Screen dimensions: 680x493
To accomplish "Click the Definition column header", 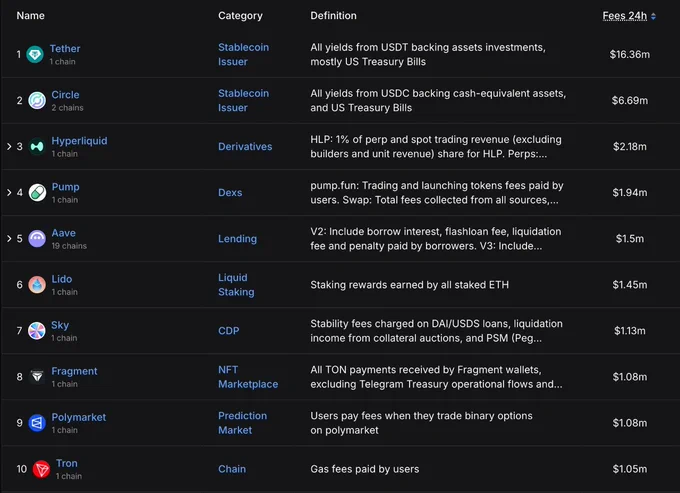I will tap(333, 16).
